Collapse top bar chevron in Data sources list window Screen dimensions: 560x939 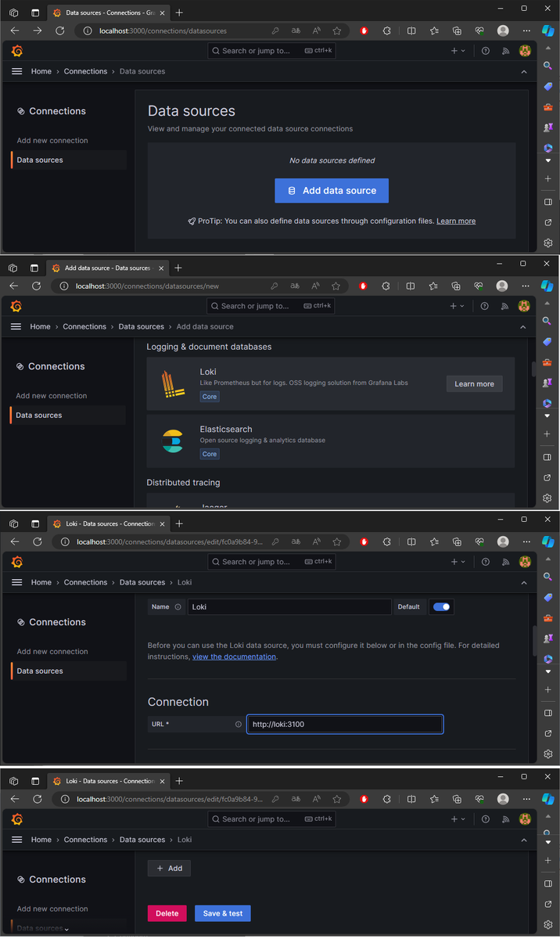(524, 71)
